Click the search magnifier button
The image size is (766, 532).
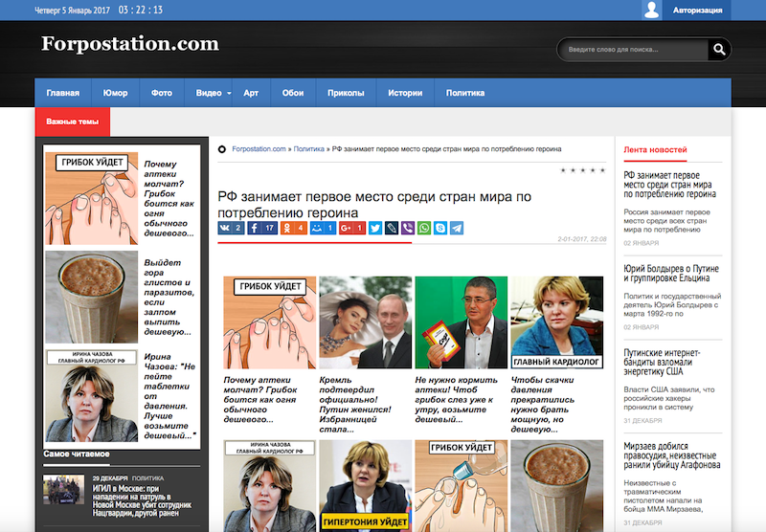(x=718, y=50)
